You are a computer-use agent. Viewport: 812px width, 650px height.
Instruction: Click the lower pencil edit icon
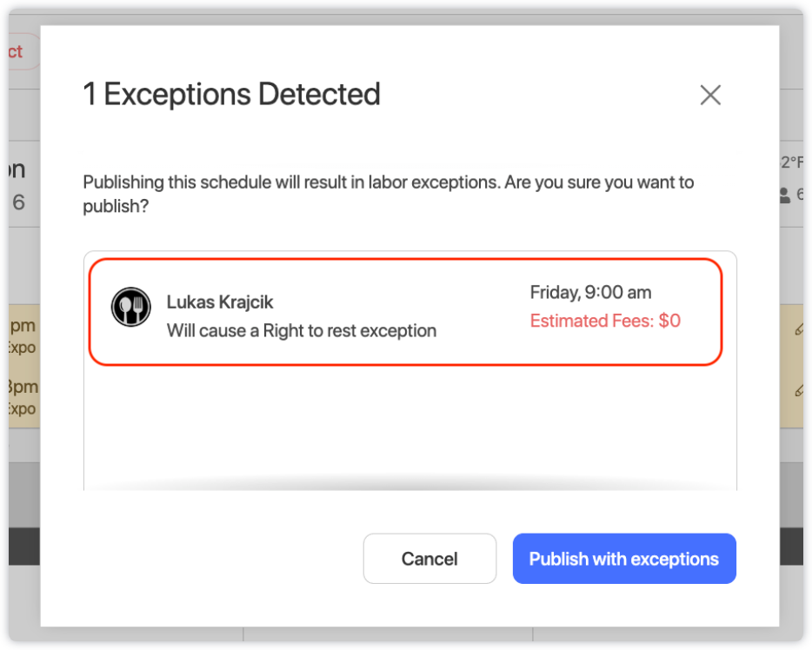(x=799, y=390)
